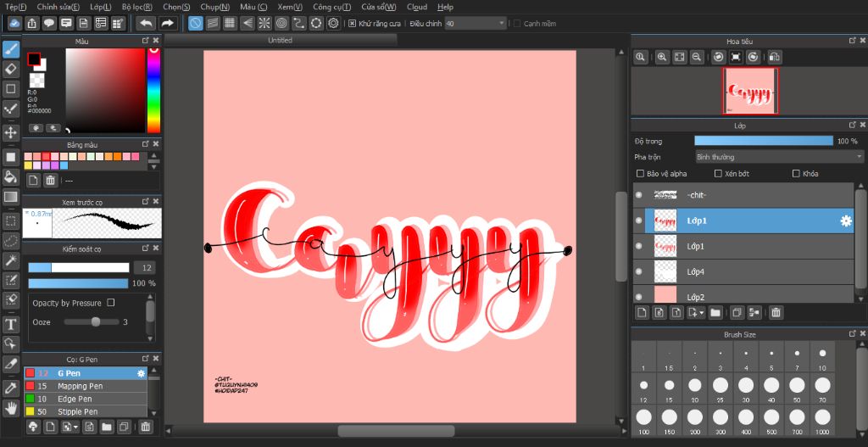Click the Redo arrow in toolbar
This screenshot has height=447, width=868.
click(x=167, y=23)
